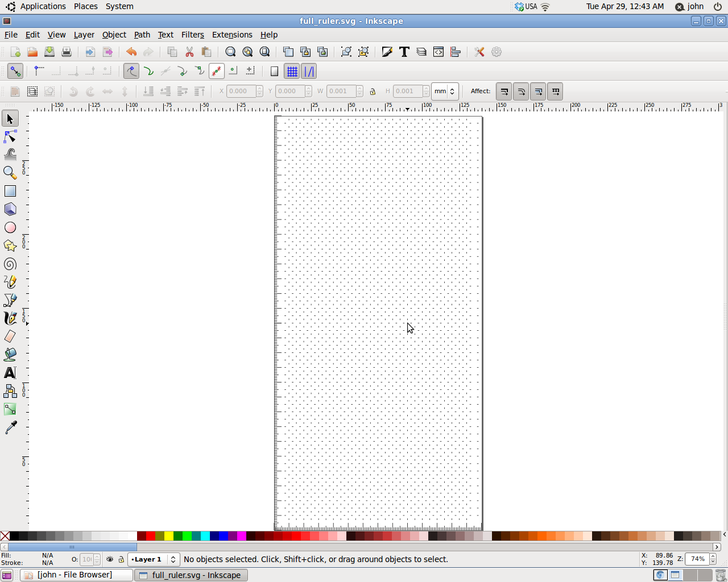
Task: Adjust the X coordinate stepper
Action: 260,92
